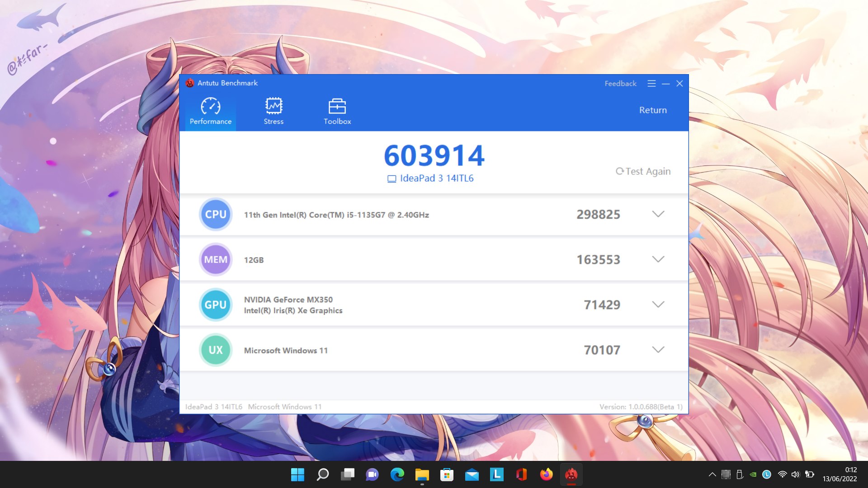This screenshot has height=488, width=868.
Task: Open the Windows Start menu
Action: (x=297, y=474)
